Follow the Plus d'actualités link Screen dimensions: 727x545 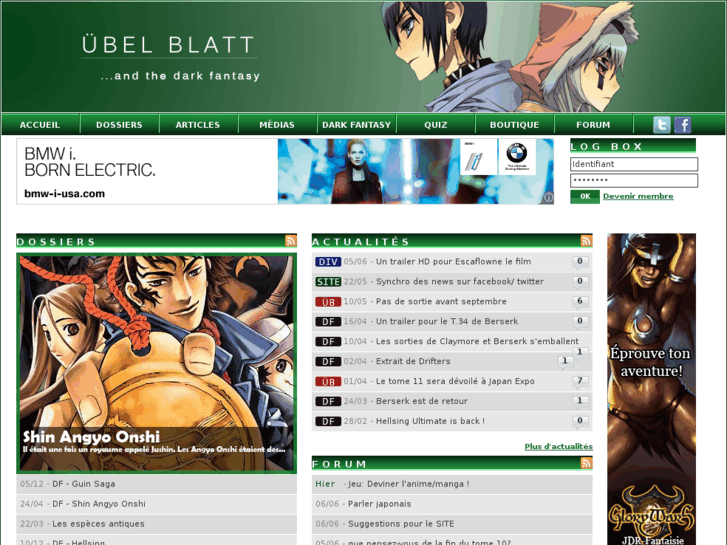pos(559,446)
